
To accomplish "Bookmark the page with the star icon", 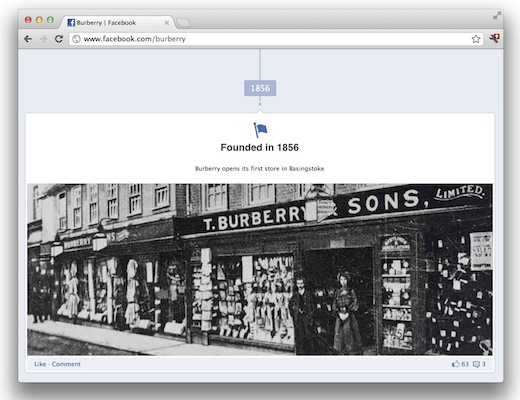I will pos(476,39).
